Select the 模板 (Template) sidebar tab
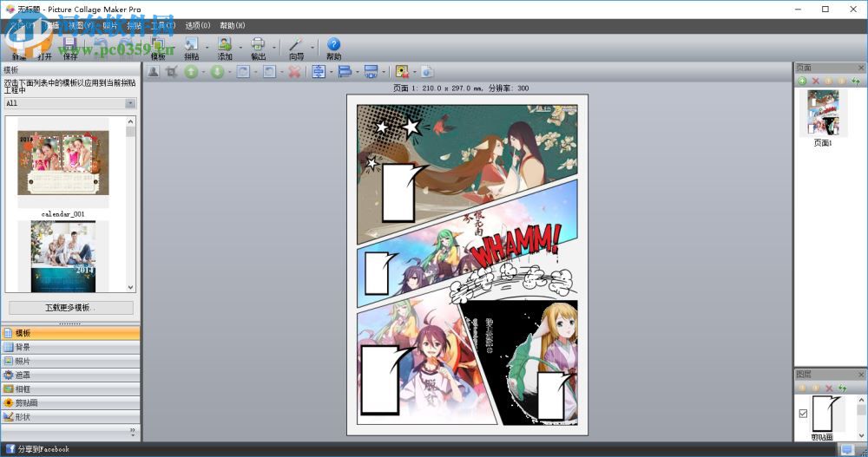The height and width of the screenshot is (457, 868). (70, 333)
